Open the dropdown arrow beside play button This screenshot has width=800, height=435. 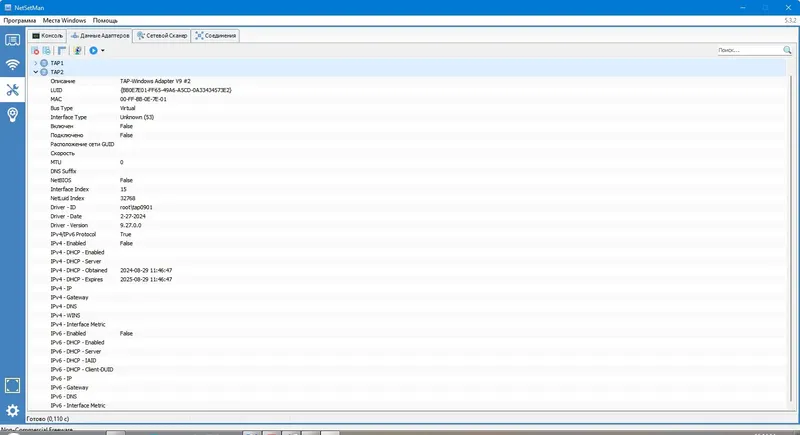point(103,50)
